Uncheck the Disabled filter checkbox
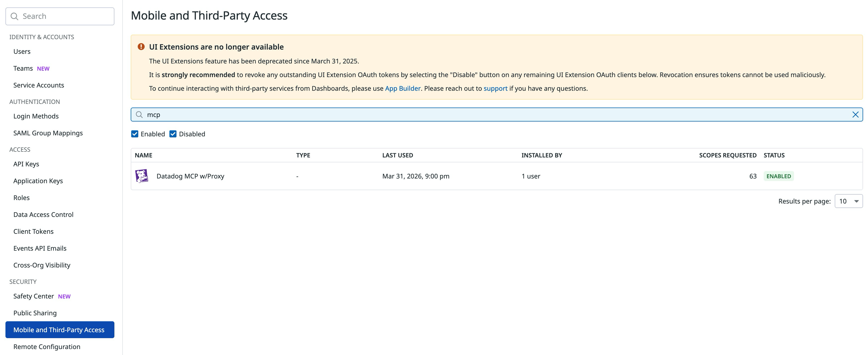 point(173,134)
